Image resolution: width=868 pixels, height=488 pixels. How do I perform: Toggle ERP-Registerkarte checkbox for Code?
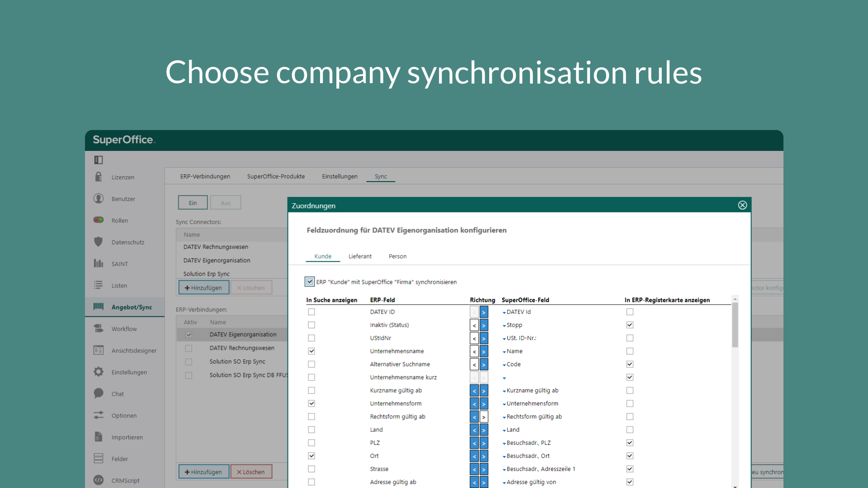click(630, 364)
